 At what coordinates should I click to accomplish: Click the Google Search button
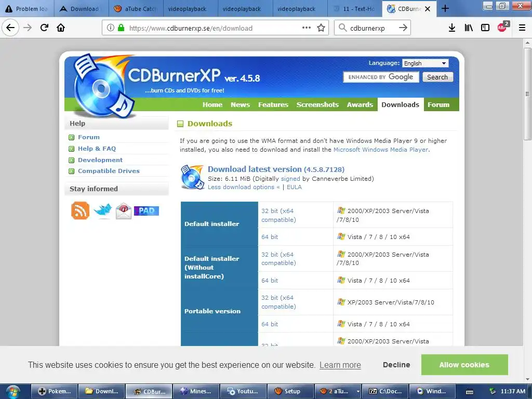(x=437, y=77)
